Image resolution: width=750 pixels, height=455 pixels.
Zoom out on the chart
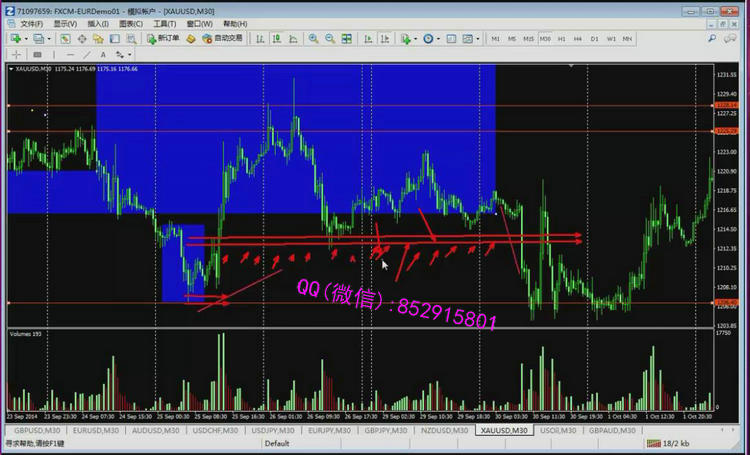(x=328, y=38)
